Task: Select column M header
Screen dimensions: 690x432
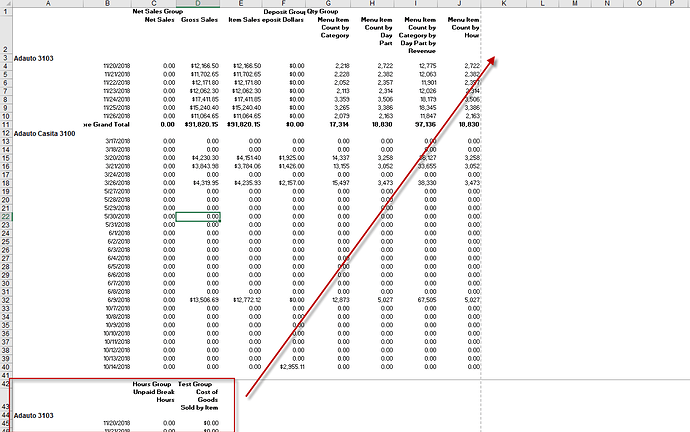Action: point(575,4)
